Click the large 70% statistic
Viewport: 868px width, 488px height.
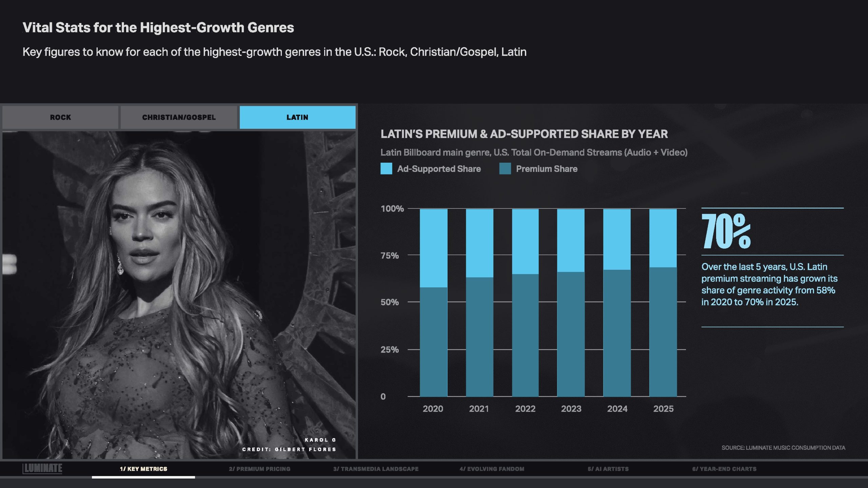click(x=726, y=231)
